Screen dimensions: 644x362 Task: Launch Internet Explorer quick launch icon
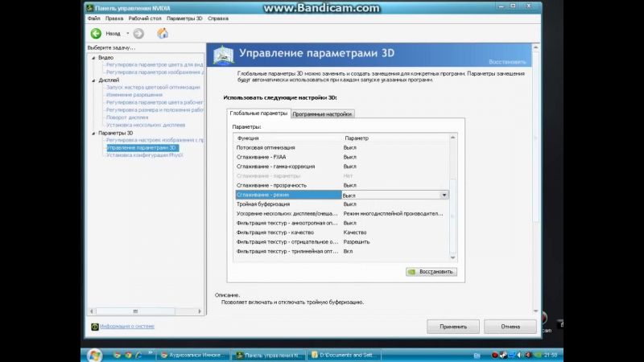(138, 355)
